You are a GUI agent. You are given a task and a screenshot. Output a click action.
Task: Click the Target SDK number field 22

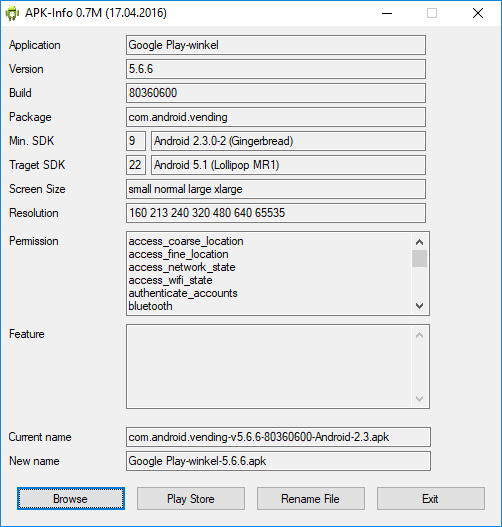pyautogui.click(x=136, y=165)
